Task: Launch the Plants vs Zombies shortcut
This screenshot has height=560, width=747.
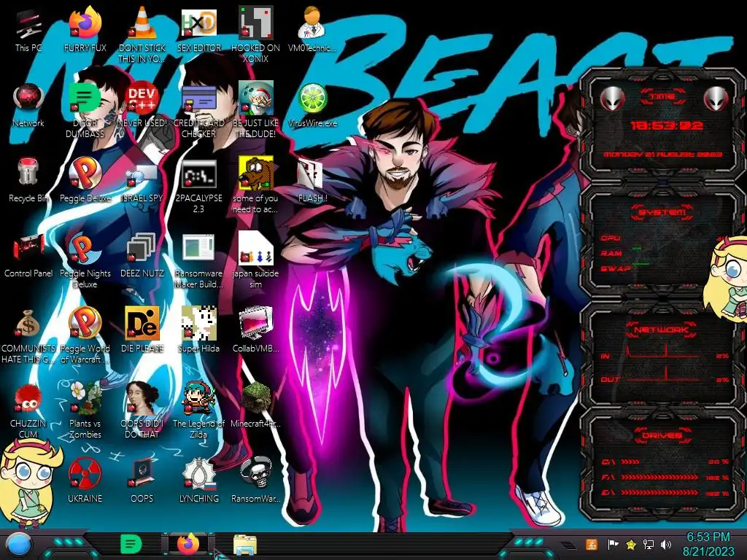Action: click(x=85, y=411)
